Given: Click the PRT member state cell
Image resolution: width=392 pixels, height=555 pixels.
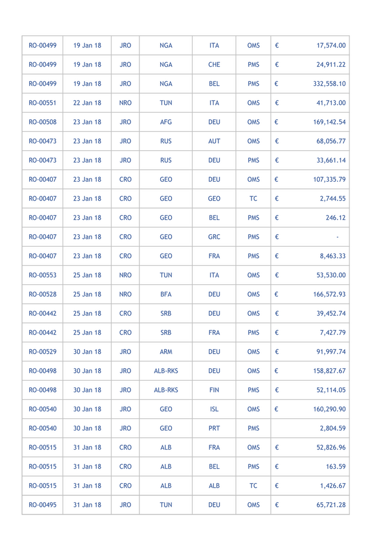Looking at the screenshot, I should (x=214, y=428).
